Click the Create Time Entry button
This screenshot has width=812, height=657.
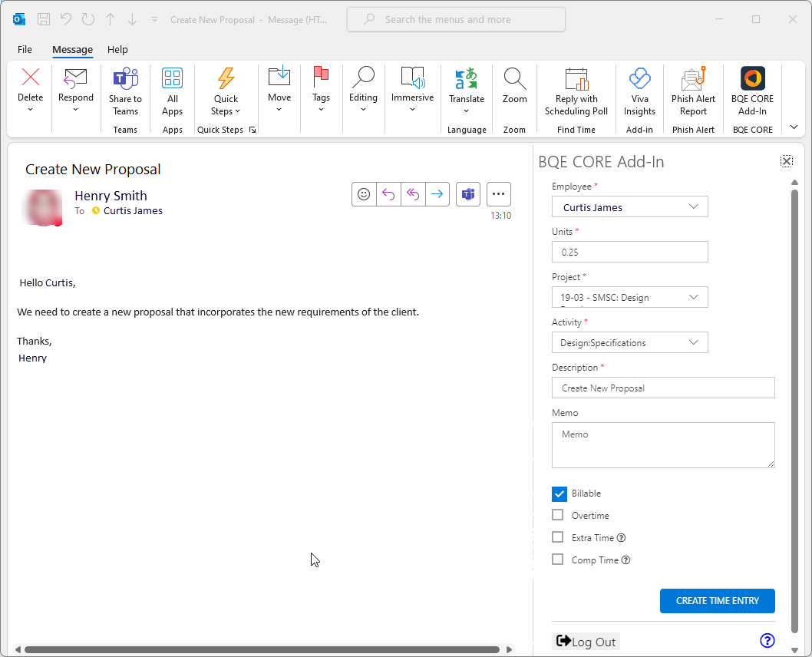point(717,601)
